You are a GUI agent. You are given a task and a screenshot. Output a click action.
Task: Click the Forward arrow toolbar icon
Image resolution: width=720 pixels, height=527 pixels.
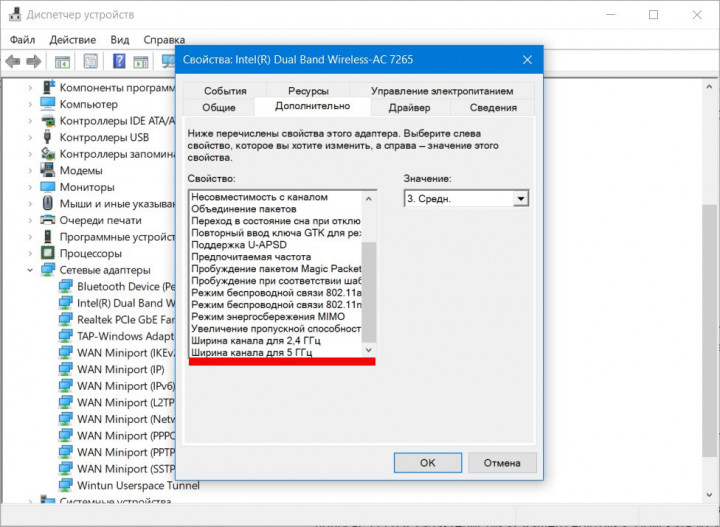(x=34, y=62)
